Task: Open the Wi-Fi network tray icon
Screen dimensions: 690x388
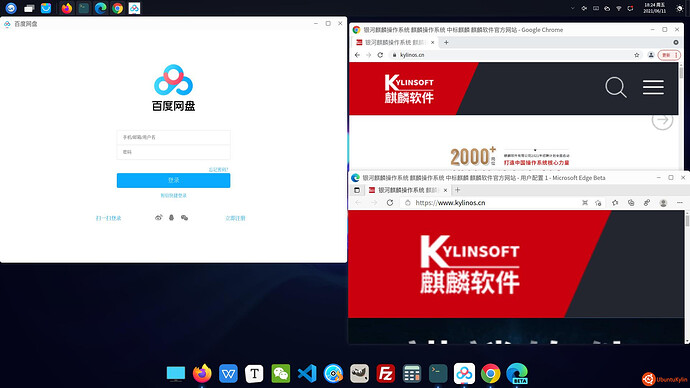Action: (x=619, y=8)
